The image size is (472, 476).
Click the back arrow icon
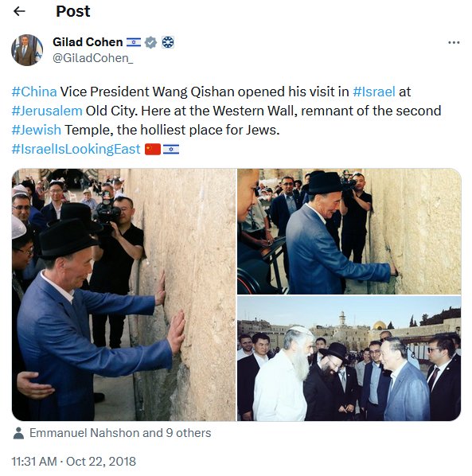pyautogui.click(x=19, y=11)
